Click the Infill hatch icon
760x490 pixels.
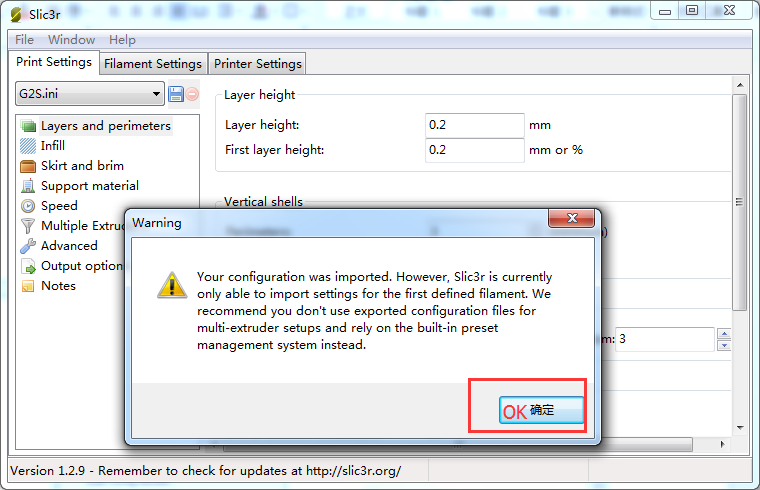click(28, 145)
